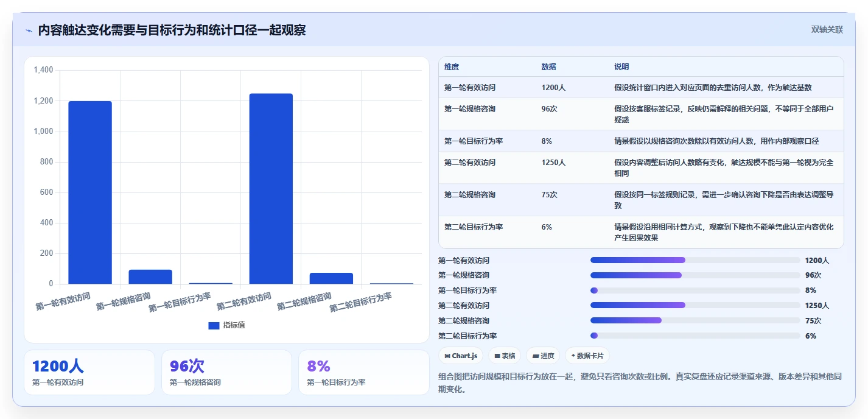Click the 6% value in the table's 数据 column
Viewport: 868px width, 419px height.
click(x=547, y=227)
